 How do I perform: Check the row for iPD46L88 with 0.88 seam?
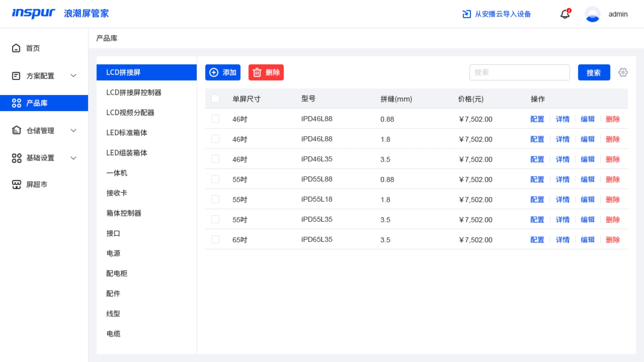click(x=215, y=119)
